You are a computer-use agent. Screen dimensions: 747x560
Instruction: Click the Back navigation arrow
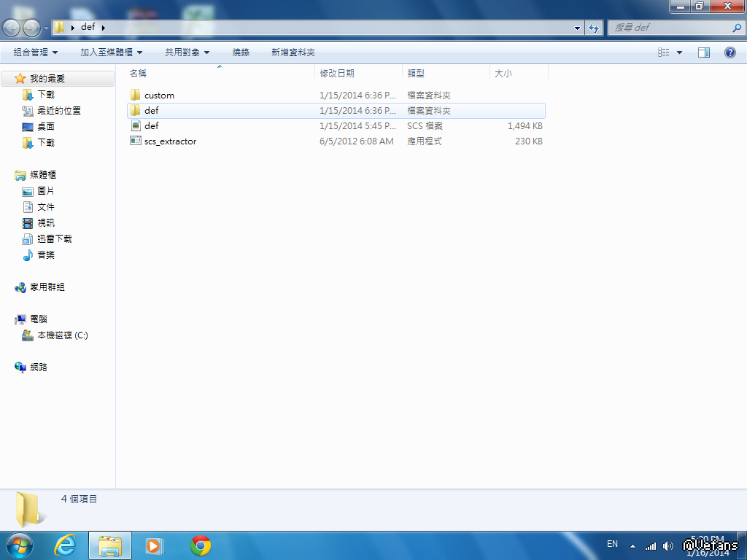coord(11,28)
